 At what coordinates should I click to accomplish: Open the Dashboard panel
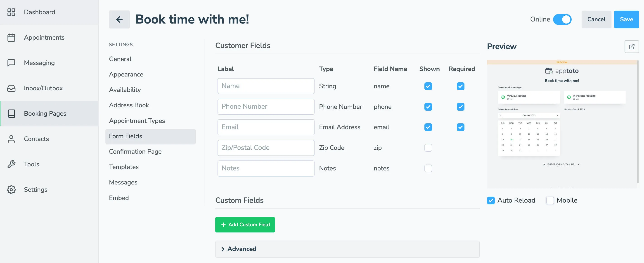tap(40, 12)
